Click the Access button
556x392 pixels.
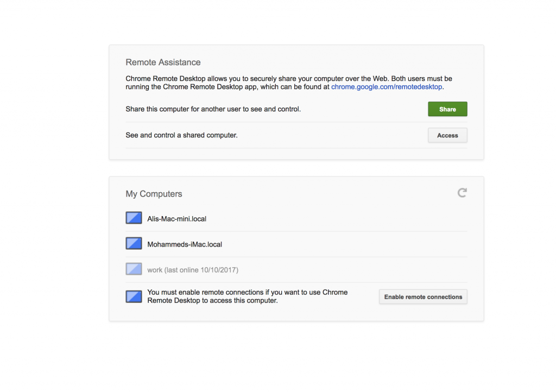click(447, 135)
